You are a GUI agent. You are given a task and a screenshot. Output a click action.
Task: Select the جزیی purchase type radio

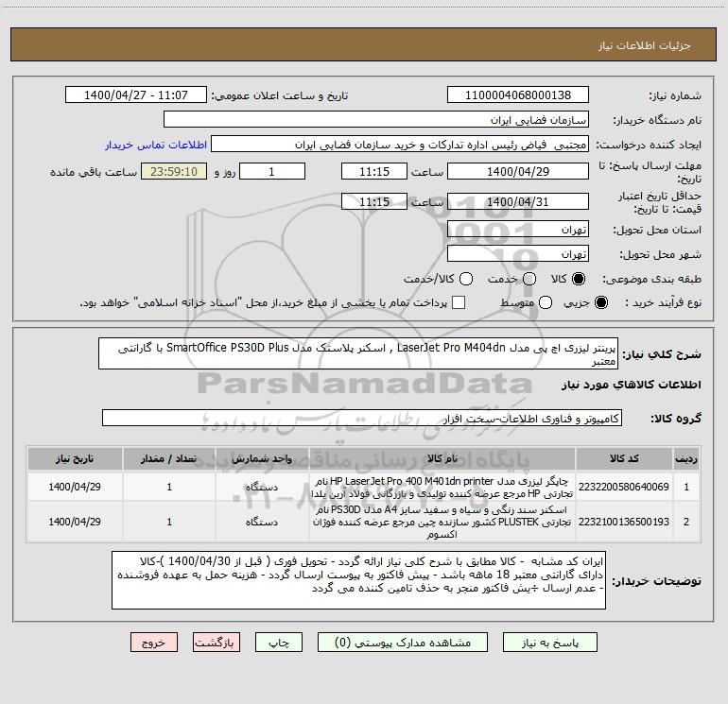click(600, 302)
